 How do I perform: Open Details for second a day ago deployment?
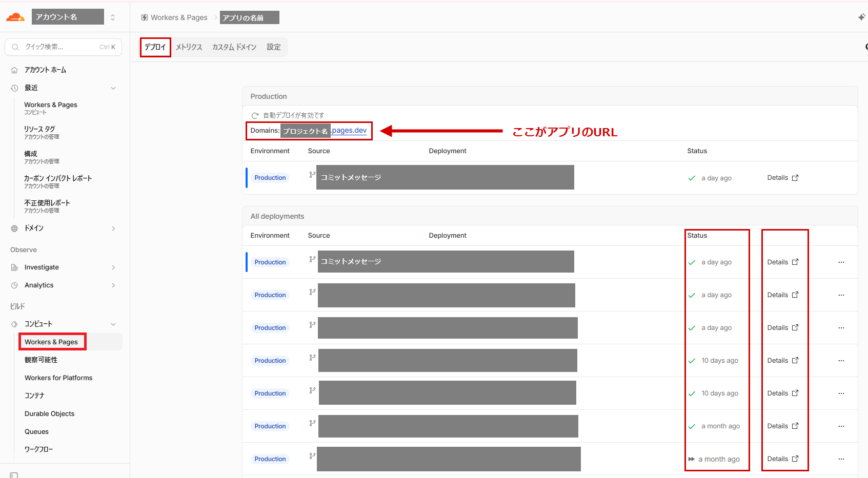[x=783, y=295]
